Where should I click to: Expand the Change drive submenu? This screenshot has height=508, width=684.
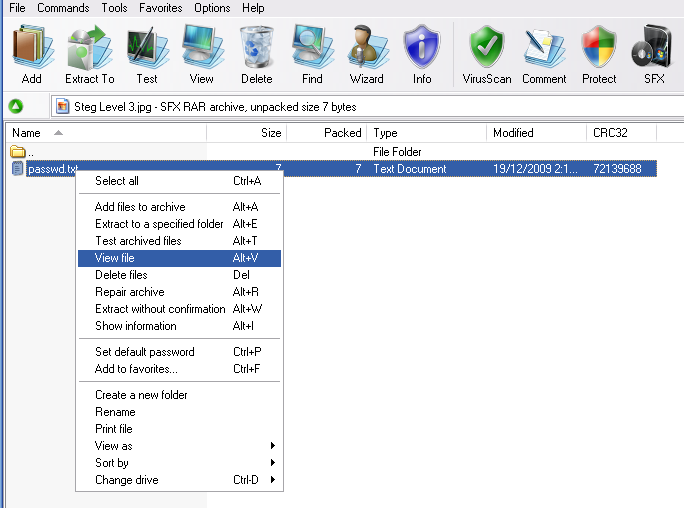(179, 480)
